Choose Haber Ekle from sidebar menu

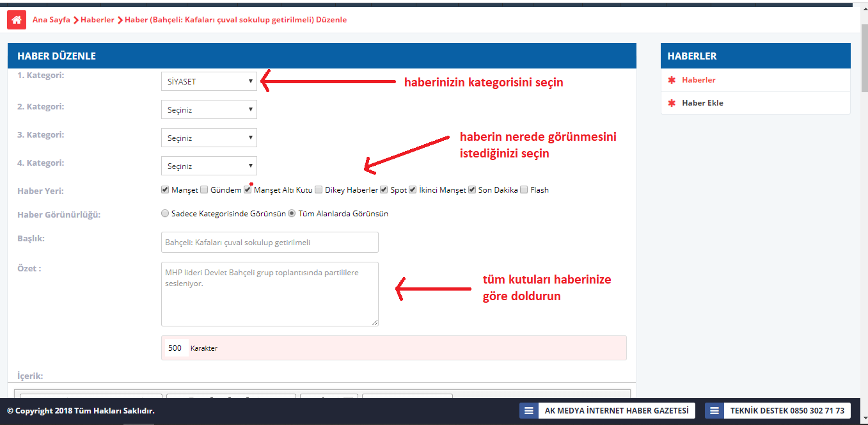(702, 103)
